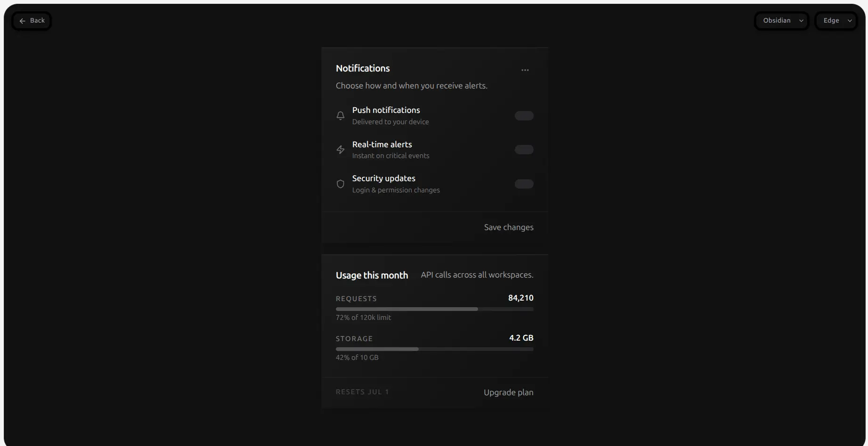
Task: Open the Notifications card three-dots menu
Action: pos(525,70)
